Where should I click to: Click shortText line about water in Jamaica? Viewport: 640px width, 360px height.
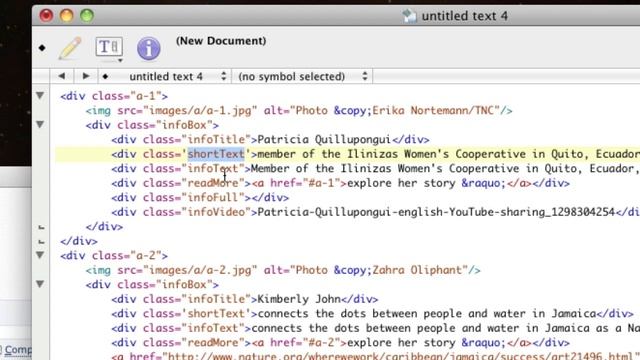373,314
